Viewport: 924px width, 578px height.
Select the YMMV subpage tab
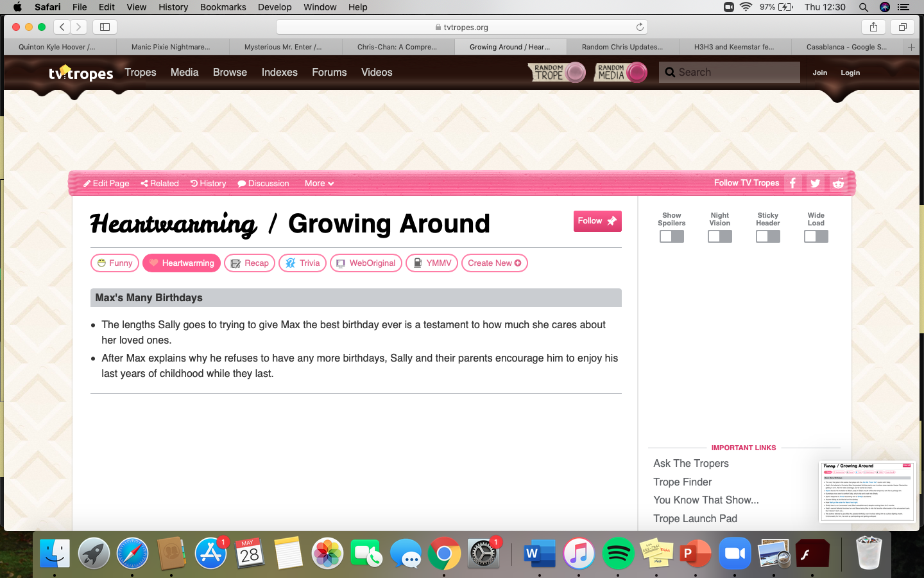click(x=432, y=263)
